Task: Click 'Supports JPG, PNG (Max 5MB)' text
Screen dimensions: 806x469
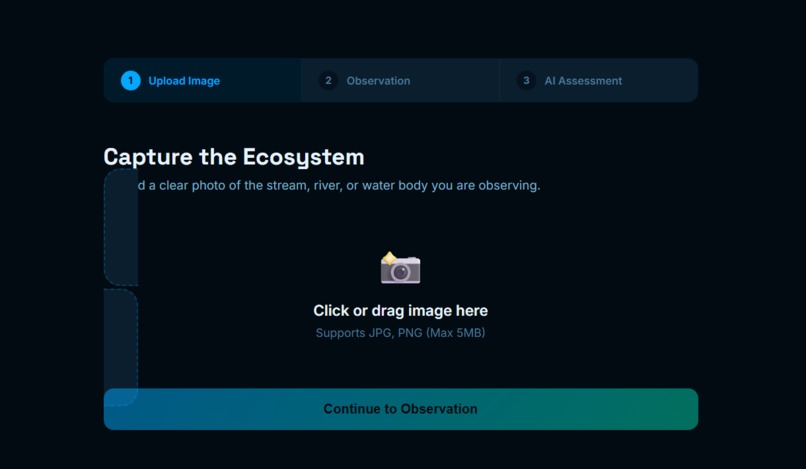Action: click(x=400, y=333)
